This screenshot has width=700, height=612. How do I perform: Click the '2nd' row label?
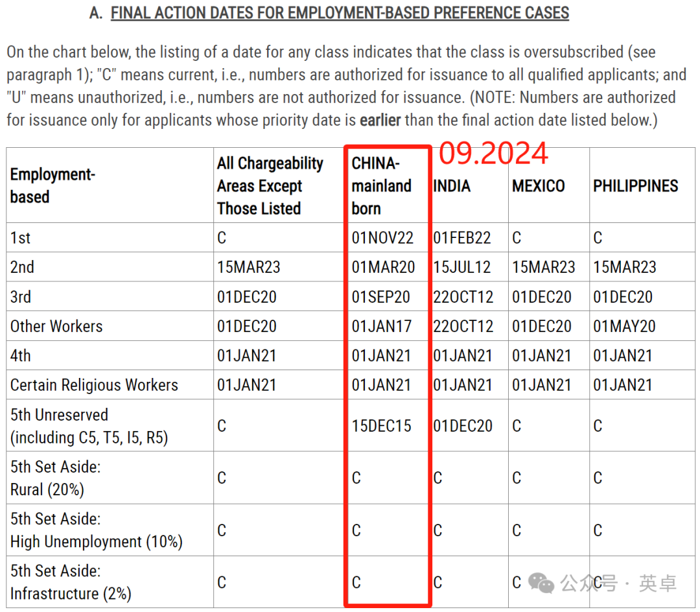click(x=22, y=267)
